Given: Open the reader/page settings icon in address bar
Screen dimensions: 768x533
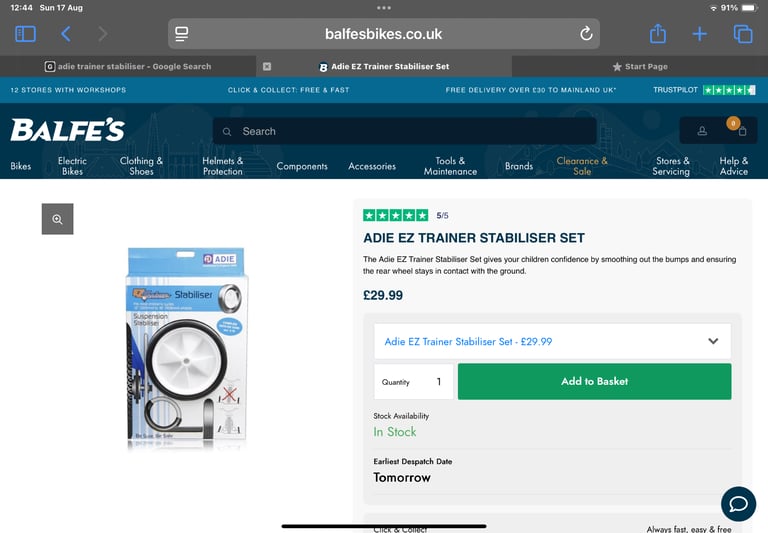Looking at the screenshot, I should click(182, 34).
